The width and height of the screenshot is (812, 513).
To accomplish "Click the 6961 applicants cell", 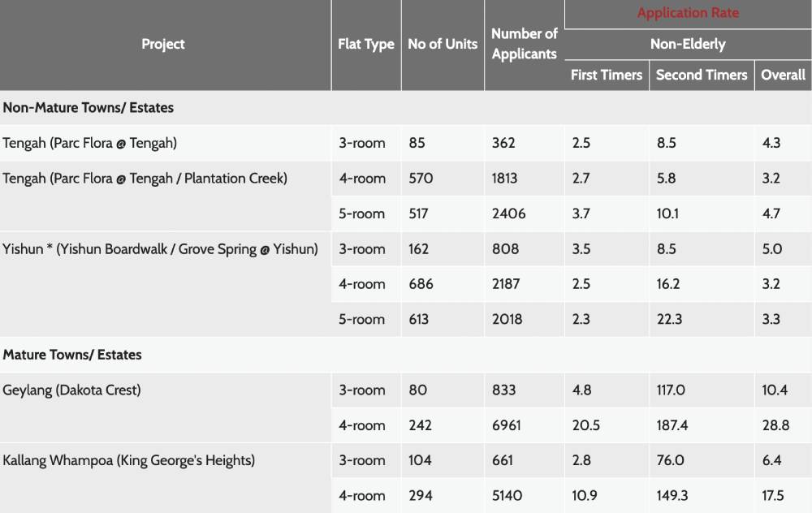I will point(524,425).
